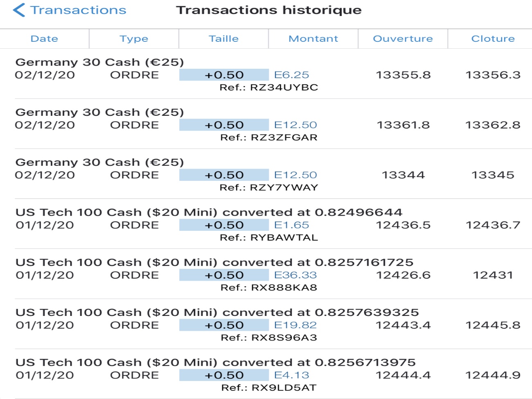The height and width of the screenshot is (399, 532).
Task: Open the transaction with Ref RZY7YWAY
Action: tap(269, 187)
